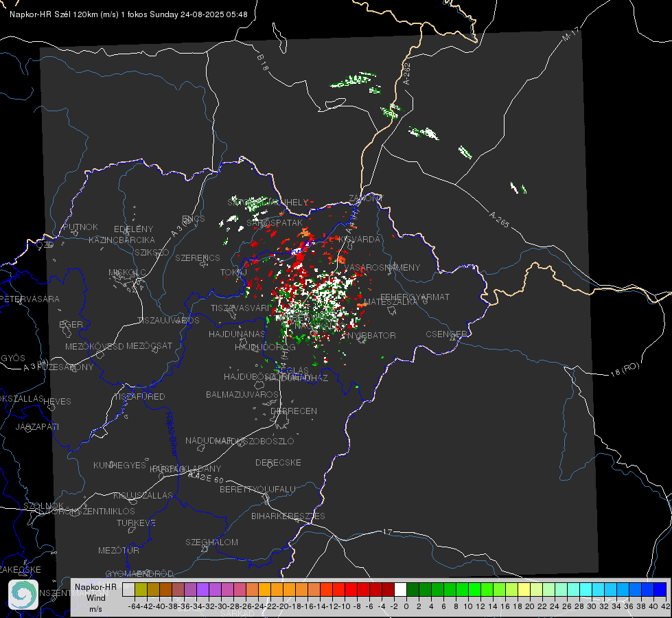Click the '18 (RO)' road label
Image resolution: width=672 pixels, height=618 pixels.
[625, 369]
